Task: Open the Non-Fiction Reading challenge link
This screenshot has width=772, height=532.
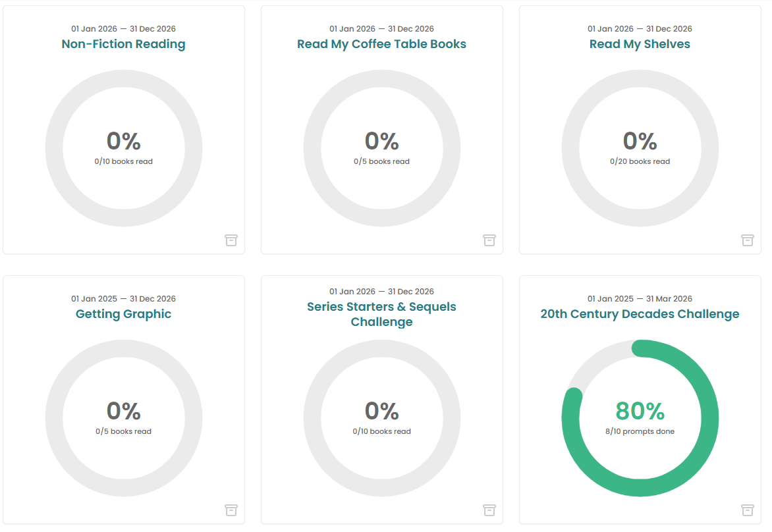Action: [x=124, y=44]
